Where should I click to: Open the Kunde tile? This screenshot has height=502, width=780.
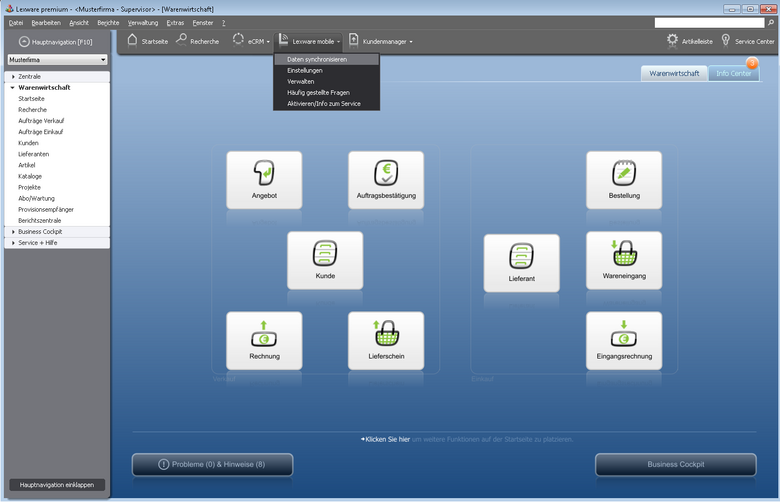(x=325, y=260)
